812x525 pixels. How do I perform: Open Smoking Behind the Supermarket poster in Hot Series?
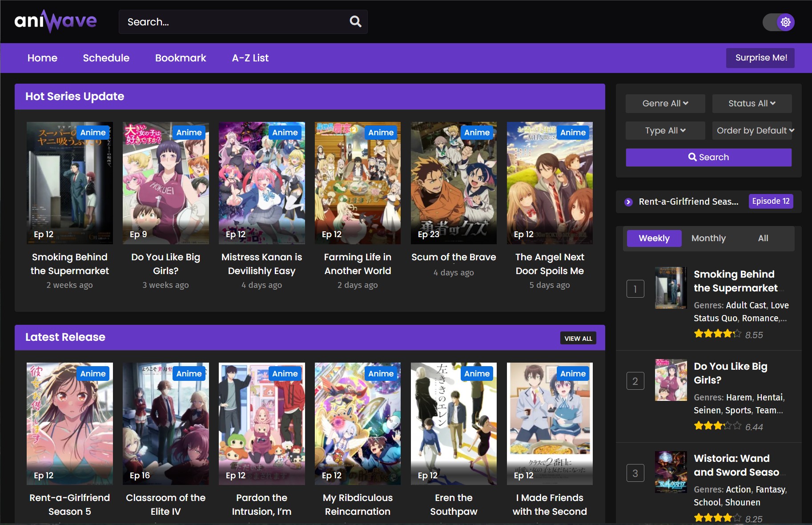click(70, 183)
